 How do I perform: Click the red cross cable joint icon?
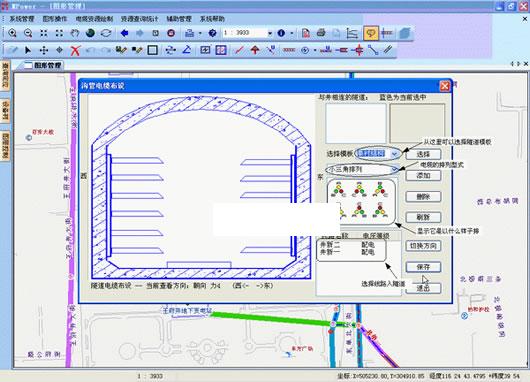[358, 50]
